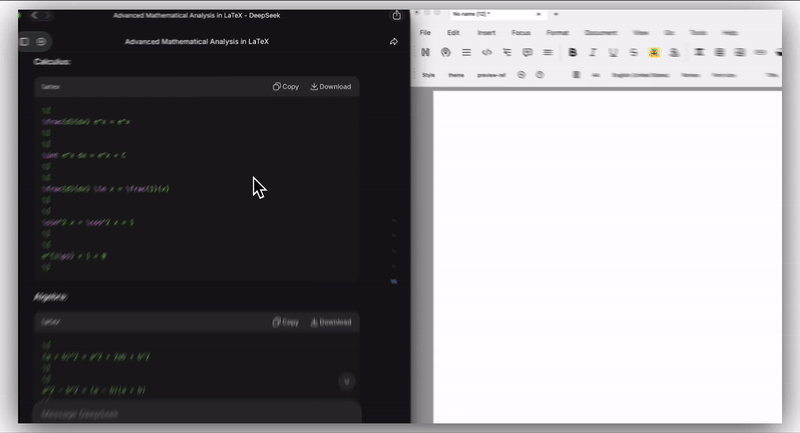This screenshot has height=433, width=800.
Task: Open the Insert menu
Action: [x=486, y=33]
